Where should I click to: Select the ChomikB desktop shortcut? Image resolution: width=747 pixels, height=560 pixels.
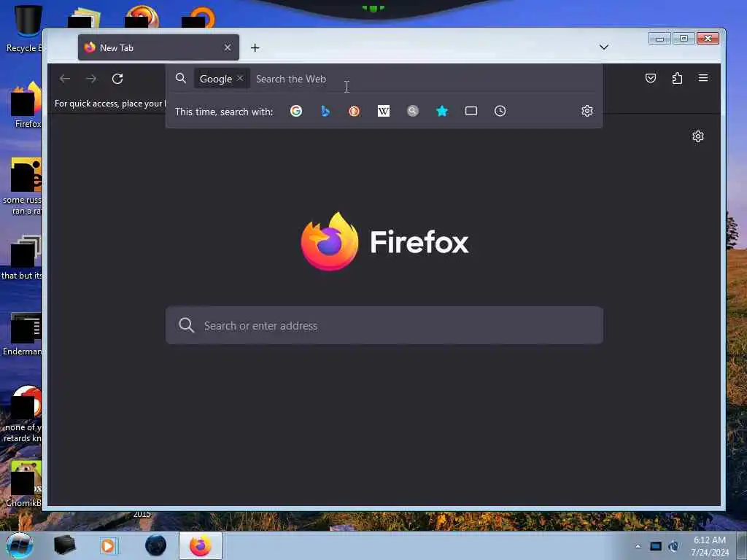tap(23, 483)
